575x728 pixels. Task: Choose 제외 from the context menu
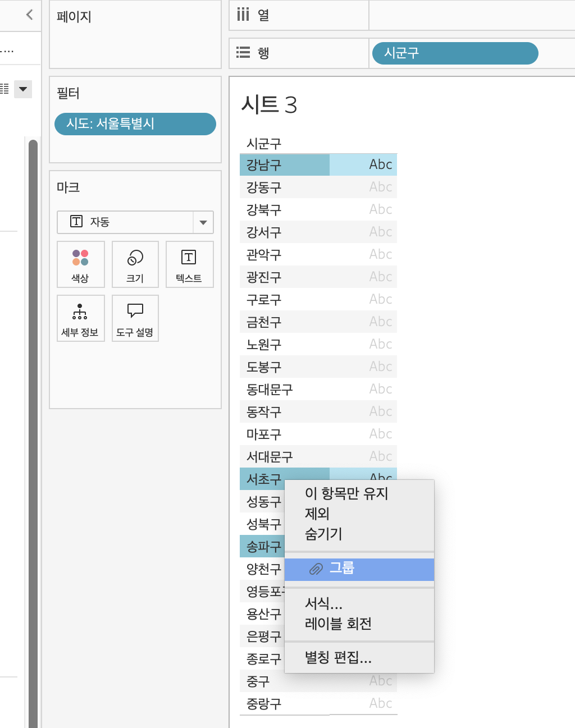(x=317, y=514)
